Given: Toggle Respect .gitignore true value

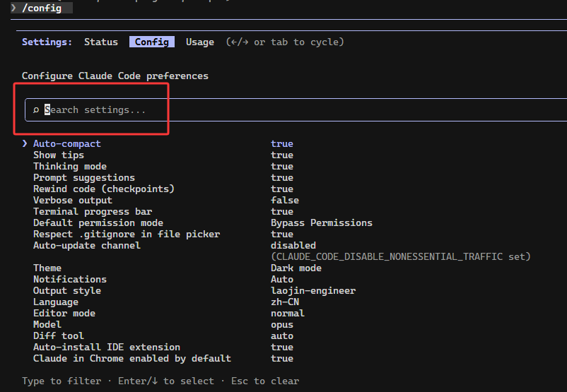Looking at the screenshot, I should [x=281, y=234].
